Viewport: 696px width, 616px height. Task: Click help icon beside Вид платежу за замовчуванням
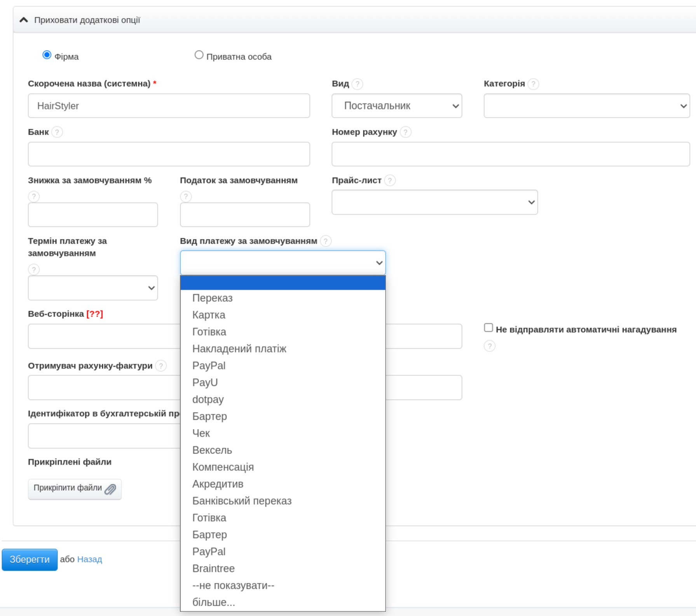tap(326, 241)
